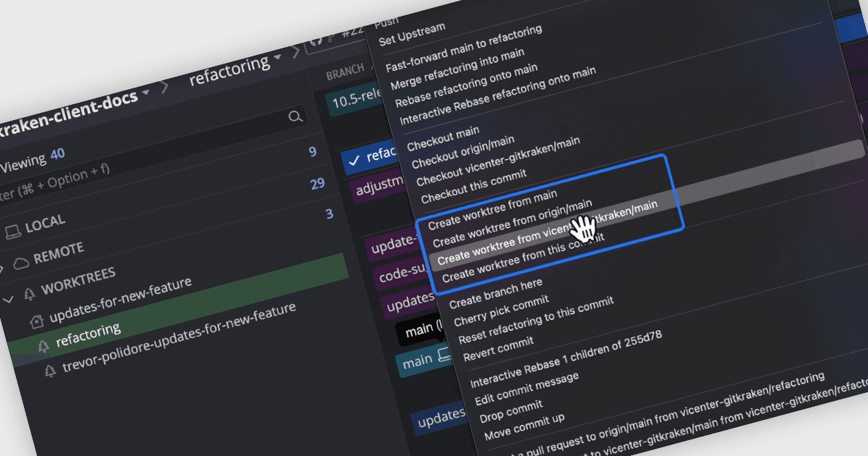Choose Create worktree from this commit
Screen dimensions: 868x456
coord(523,256)
